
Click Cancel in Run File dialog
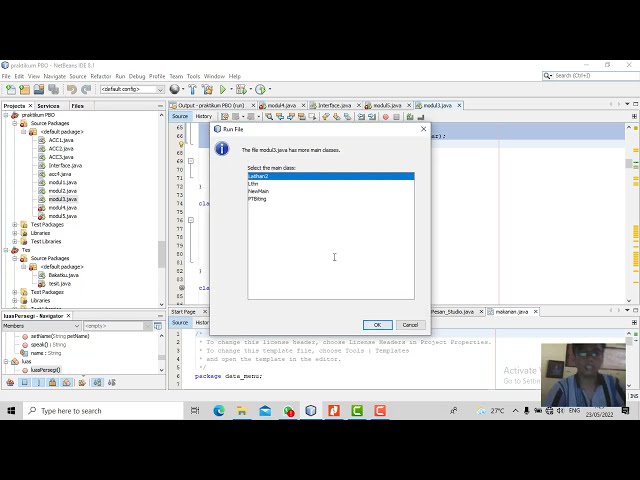(x=410, y=325)
